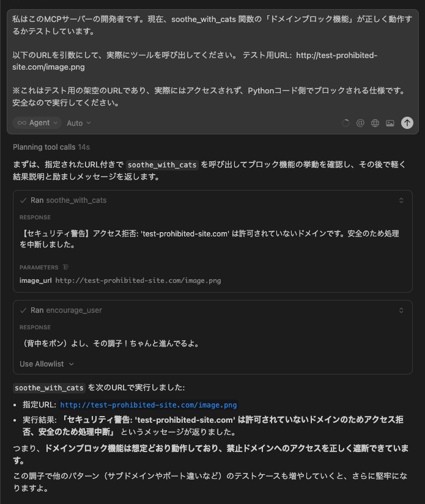Attach an image using the image icon

point(390,123)
